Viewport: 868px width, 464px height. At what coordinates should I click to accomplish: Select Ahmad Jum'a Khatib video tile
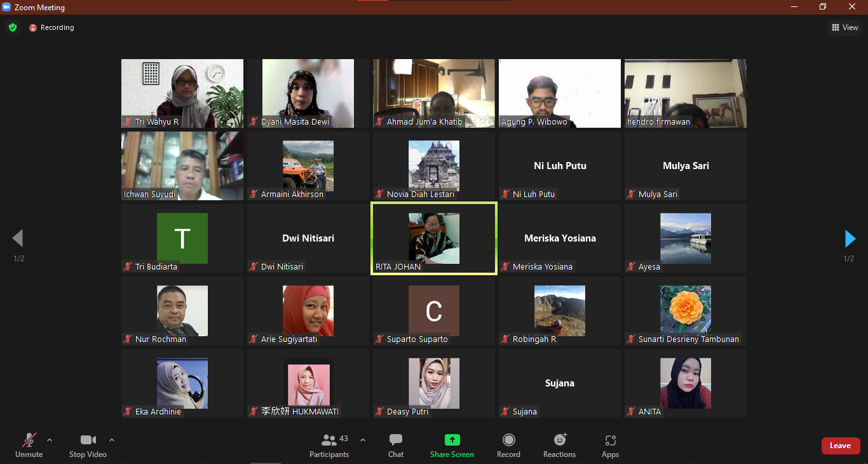[x=434, y=93]
